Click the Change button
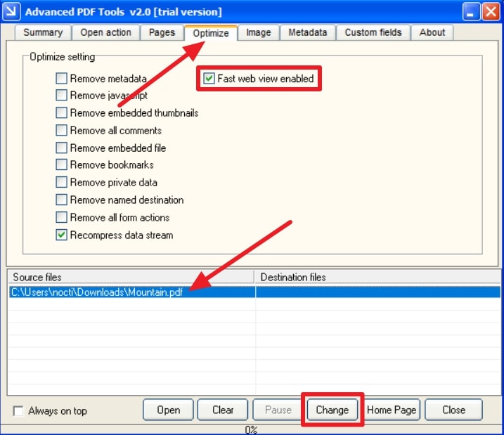This screenshot has width=504, height=435. (x=332, y=410)
